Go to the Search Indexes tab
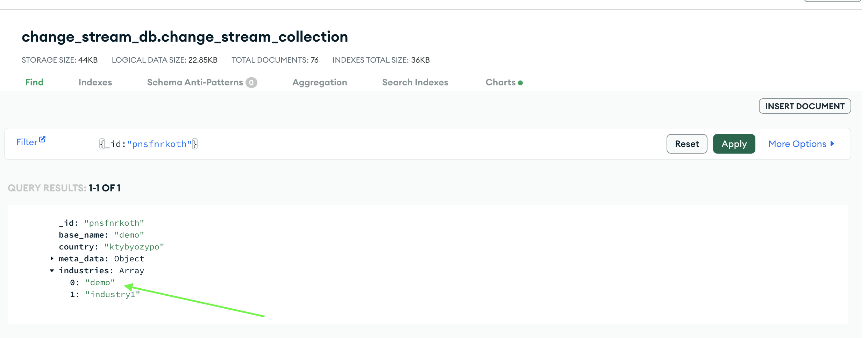This screenshot has height=338, width=868. (415, 82)
